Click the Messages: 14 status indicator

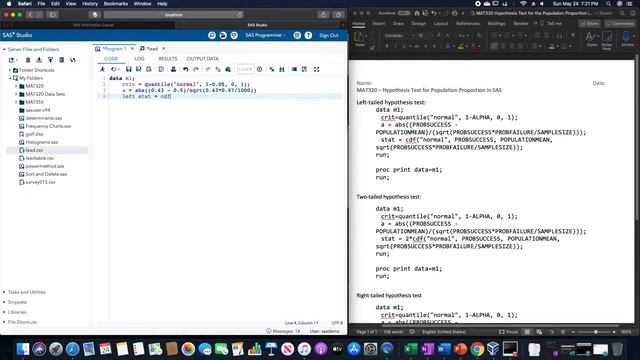283,331
